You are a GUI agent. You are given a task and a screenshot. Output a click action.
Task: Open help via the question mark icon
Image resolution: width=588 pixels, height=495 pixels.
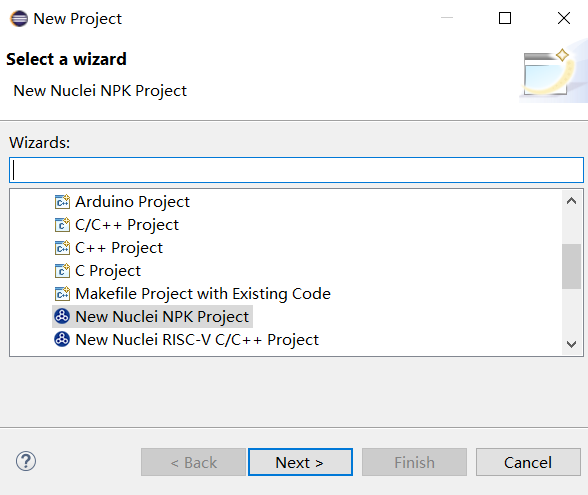click(26, 461)
